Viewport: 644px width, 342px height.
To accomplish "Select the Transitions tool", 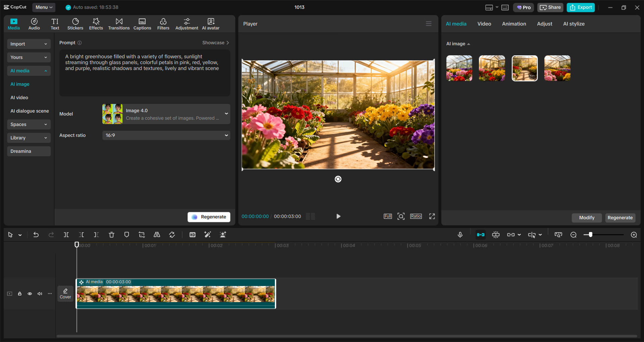I will pos(119,23).
